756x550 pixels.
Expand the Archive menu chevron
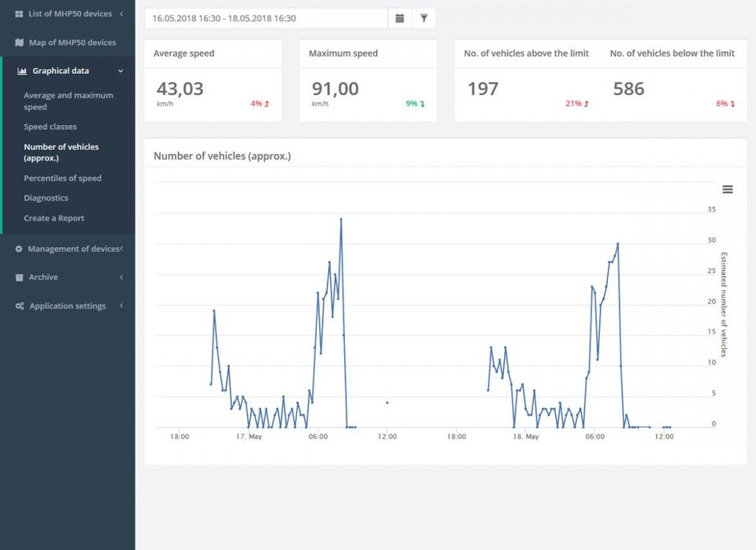(x=120, y=277)
